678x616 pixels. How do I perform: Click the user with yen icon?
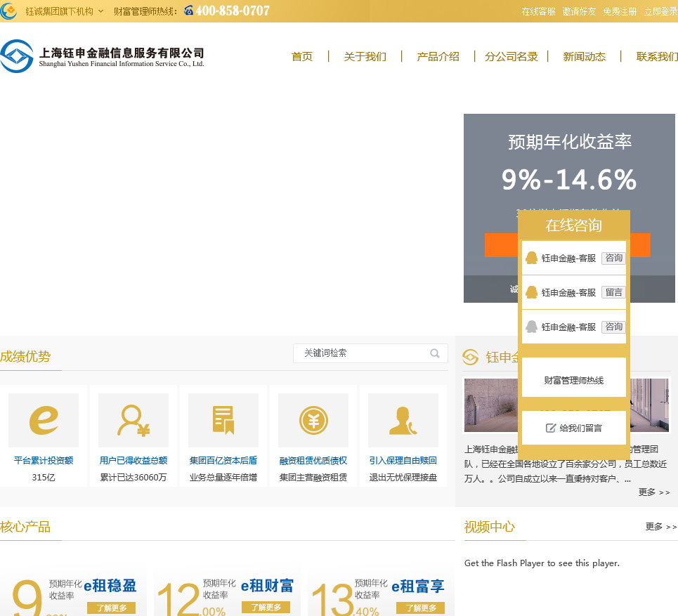(133, 420)
